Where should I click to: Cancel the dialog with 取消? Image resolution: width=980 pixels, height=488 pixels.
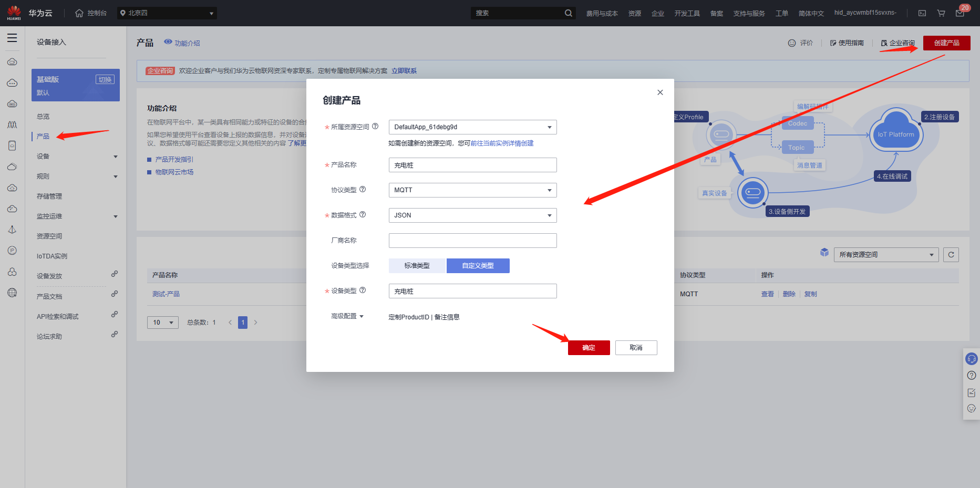tap(636, 348)
